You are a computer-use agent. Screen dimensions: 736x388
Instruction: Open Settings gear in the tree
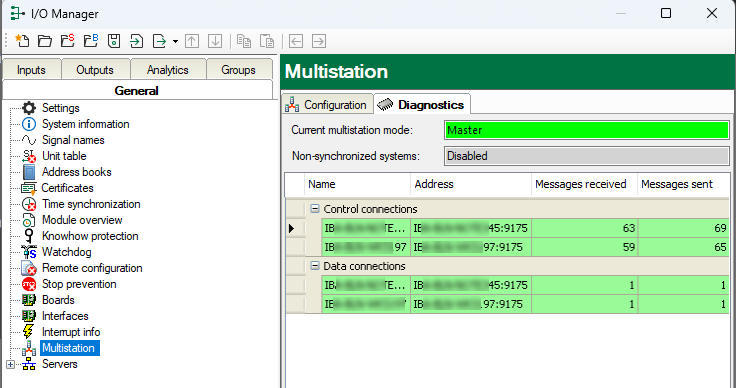click(x=29, y=108)
